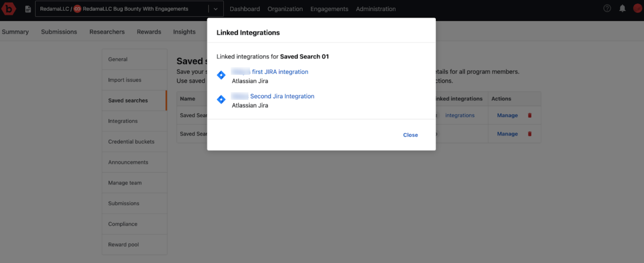Click the help question mark icon top right
Screen dimensions: 644x263
click(607, 8)
